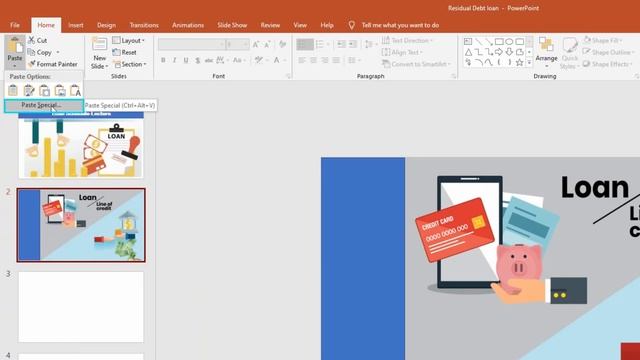This screenshot has height=360, width=640.
Task: Click Paste Special menu entry
Action: (44, 105)
